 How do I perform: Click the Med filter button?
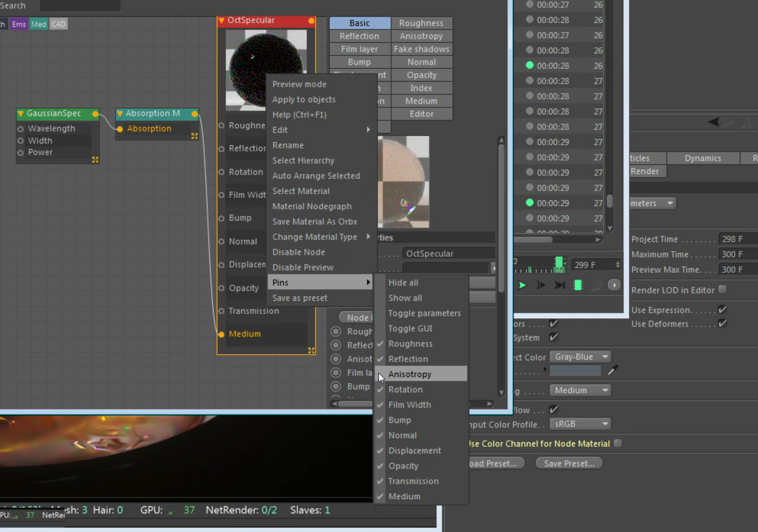tap(39, 24)
